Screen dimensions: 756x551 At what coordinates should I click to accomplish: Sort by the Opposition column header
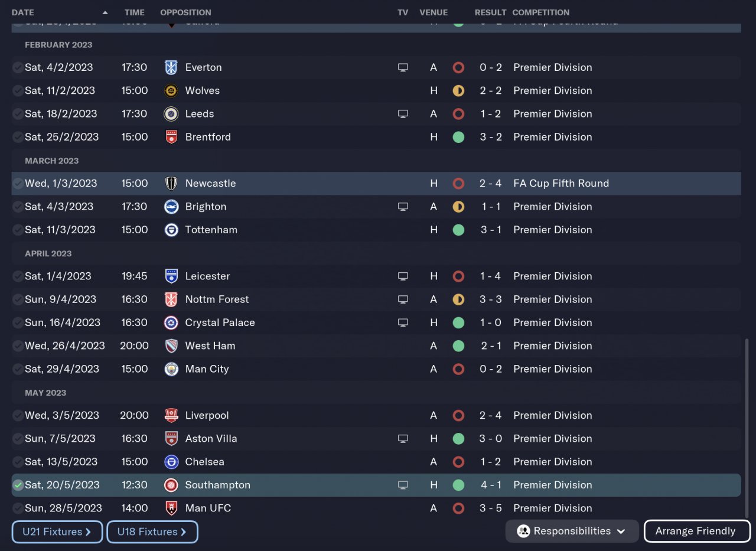(185, 12)
